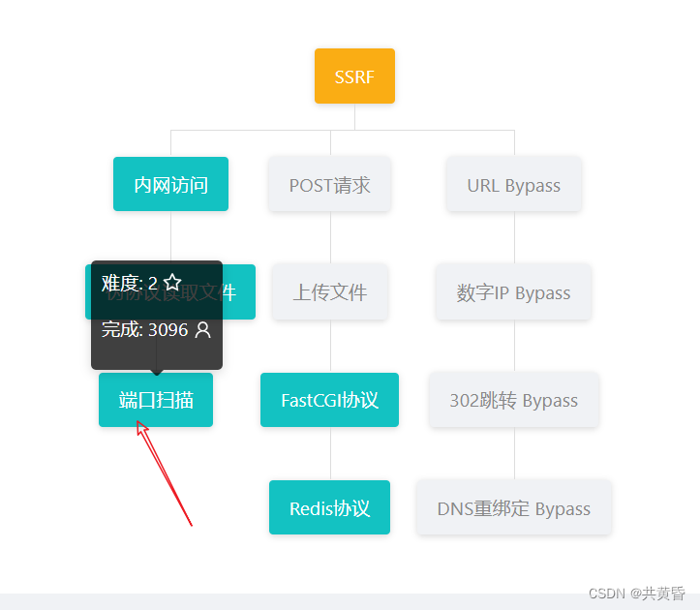Click the 完成: 3096 tooltip text

click(144, 329)
